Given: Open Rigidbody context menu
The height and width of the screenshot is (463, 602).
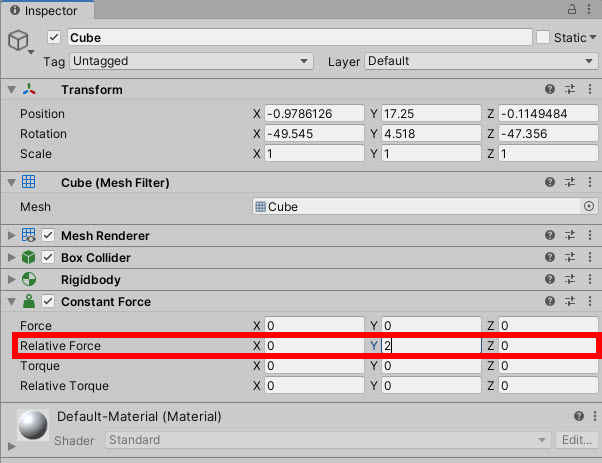Looking at the screenshot, I should click(x=590, y=279).
